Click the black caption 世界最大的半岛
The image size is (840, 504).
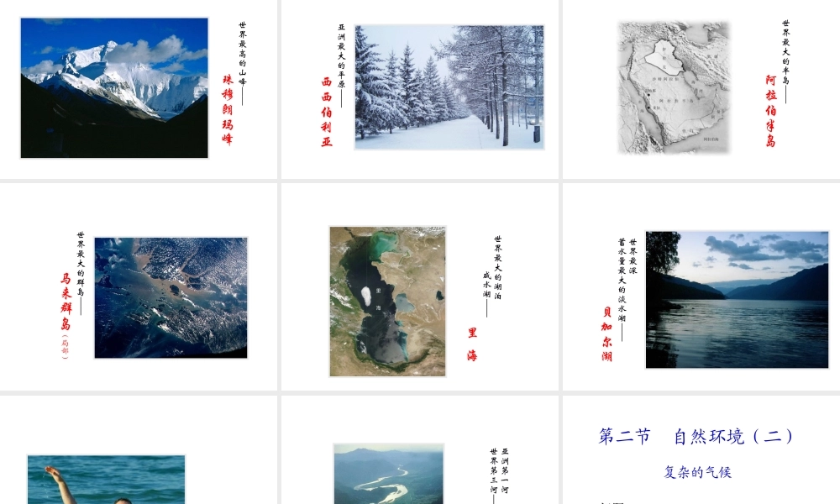click(786, 52)
